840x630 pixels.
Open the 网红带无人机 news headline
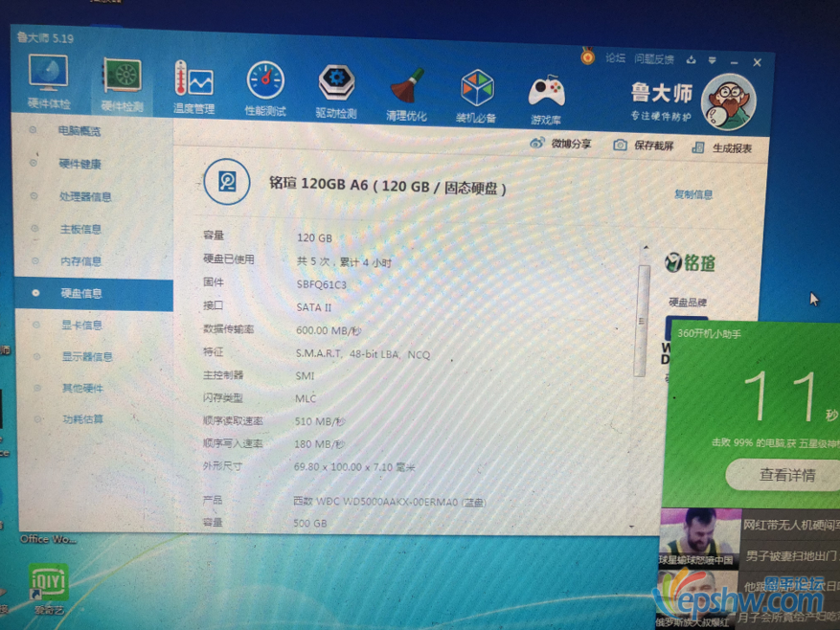tap(791, 525)
